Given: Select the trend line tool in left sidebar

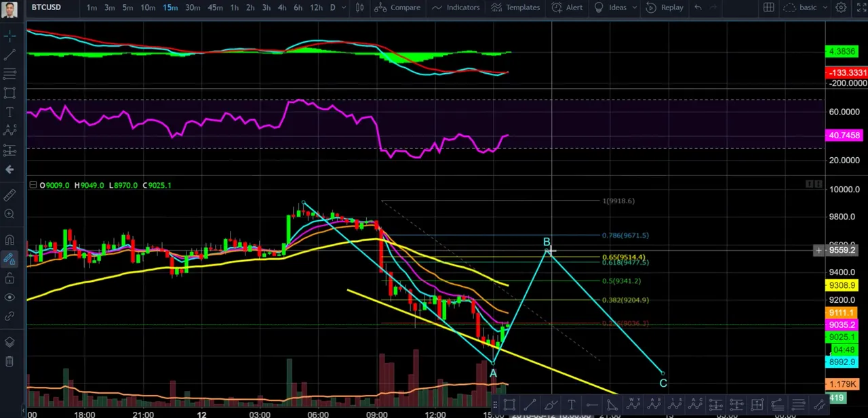Looking at the screenshot, I should [x=9, y=54].
